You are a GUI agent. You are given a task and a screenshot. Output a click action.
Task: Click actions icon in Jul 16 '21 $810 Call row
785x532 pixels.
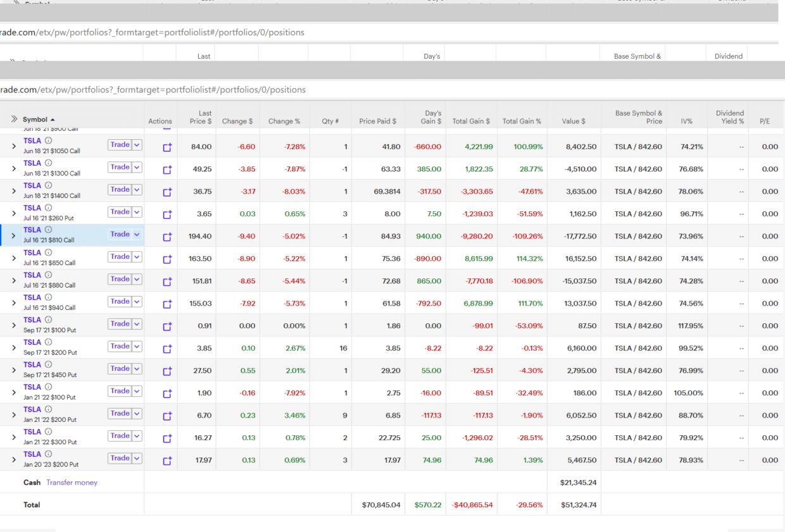(x=167, y=237)
